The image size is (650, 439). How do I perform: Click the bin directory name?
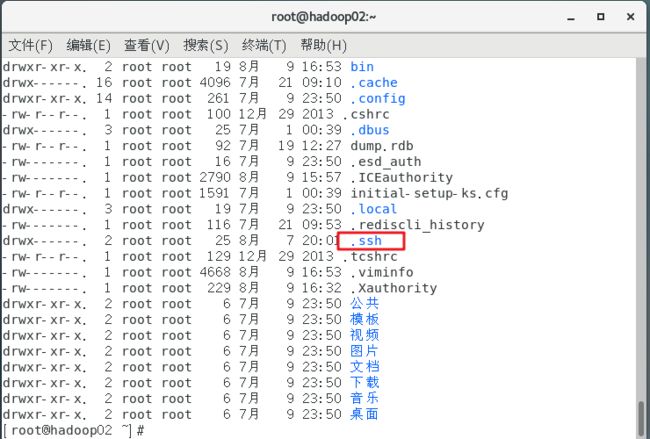point(362,67)
